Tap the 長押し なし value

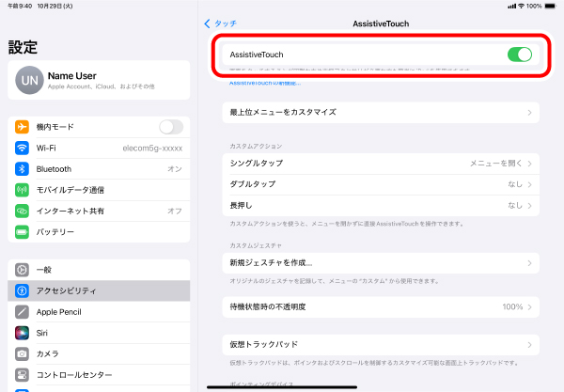click(x=515, y=206)
